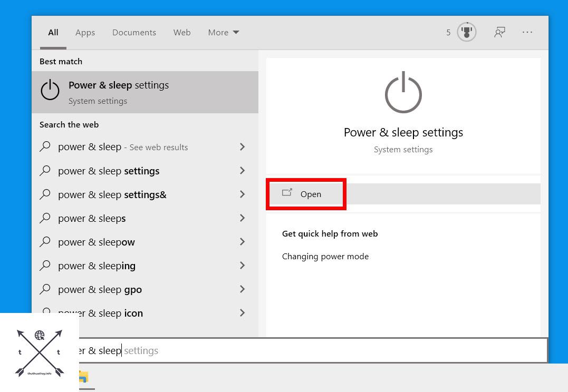Click the Open button for Power & sleep
The width and height of the screenshot is (568, 392).
(x=306, y=194)
